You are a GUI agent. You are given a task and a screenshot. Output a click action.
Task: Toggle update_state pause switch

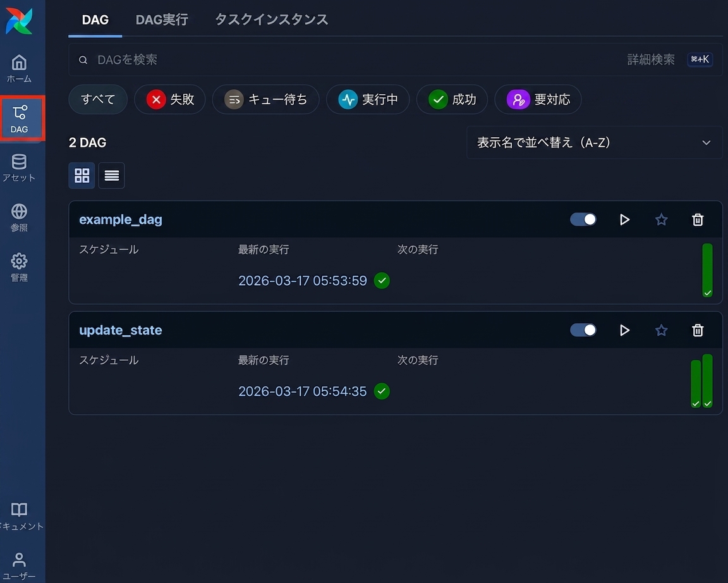pos(583,330)
